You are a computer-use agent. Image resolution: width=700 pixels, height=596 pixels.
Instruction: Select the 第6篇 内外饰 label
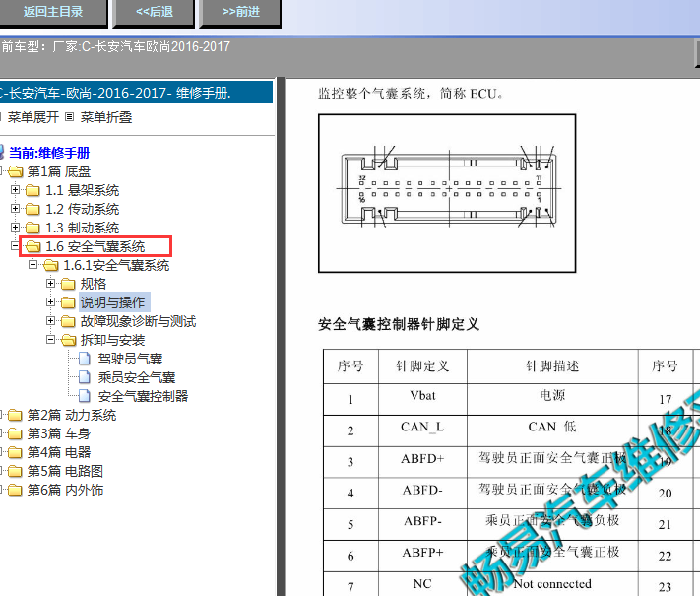(x=65, y=491)
